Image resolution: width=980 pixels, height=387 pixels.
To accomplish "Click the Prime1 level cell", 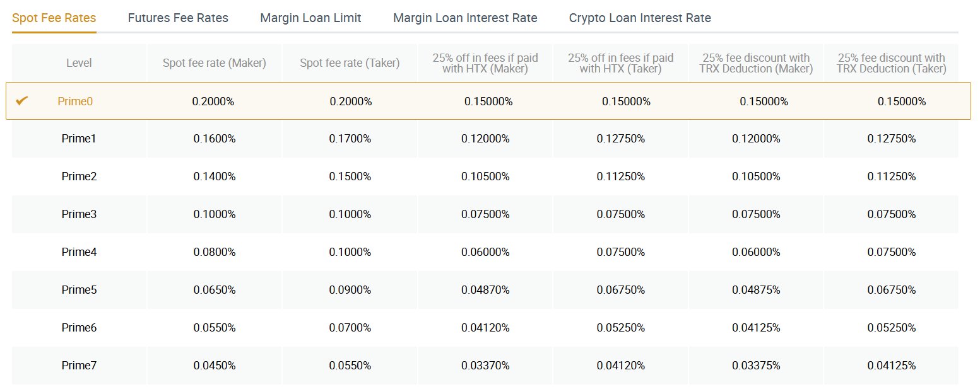I will coord(79,139).
